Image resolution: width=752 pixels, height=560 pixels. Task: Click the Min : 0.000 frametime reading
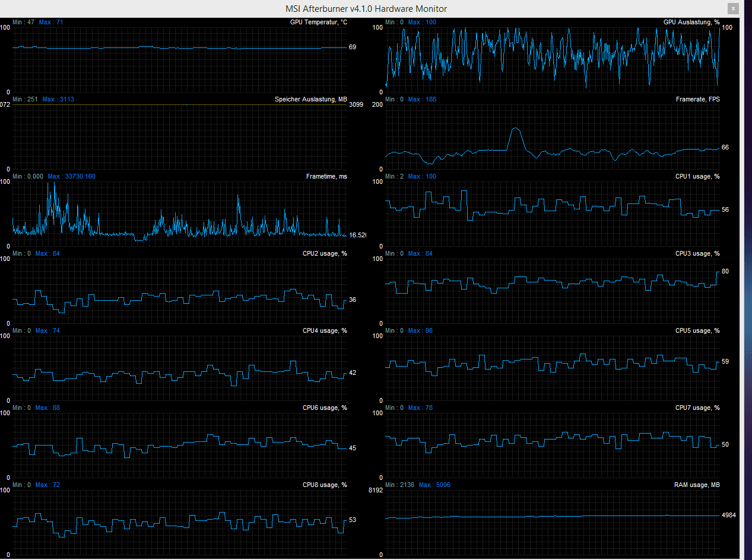point(28,176)
